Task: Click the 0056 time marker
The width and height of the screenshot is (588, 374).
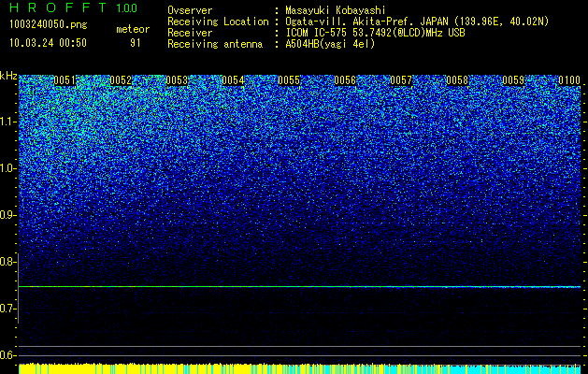Action: (x=345, y=80)
